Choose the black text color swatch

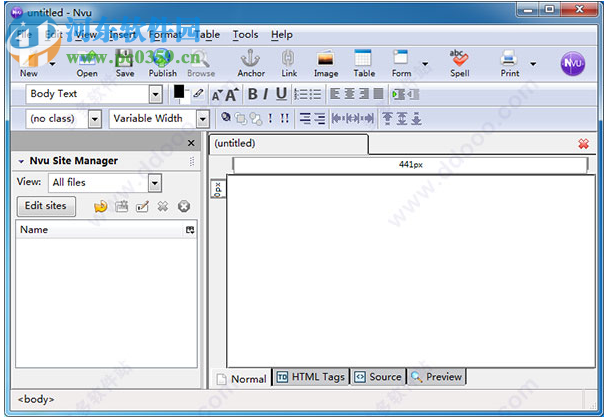[179, 91]
